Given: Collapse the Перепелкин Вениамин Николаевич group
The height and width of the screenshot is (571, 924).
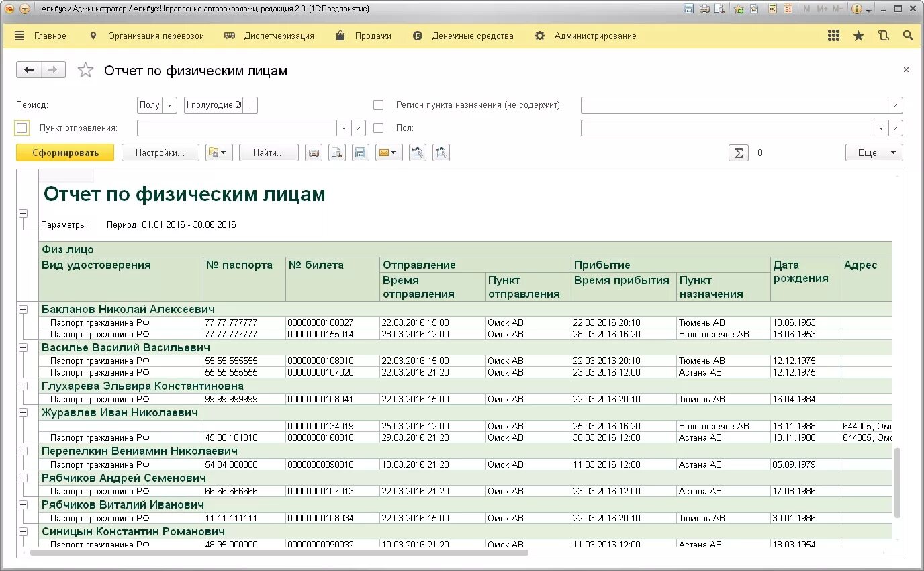Looking at the screenshot, I should pyautogui.click(x=24, y=451).
